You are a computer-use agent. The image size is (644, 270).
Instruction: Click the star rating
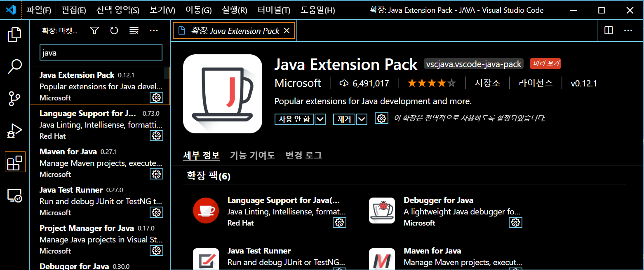tap(432, 84)
